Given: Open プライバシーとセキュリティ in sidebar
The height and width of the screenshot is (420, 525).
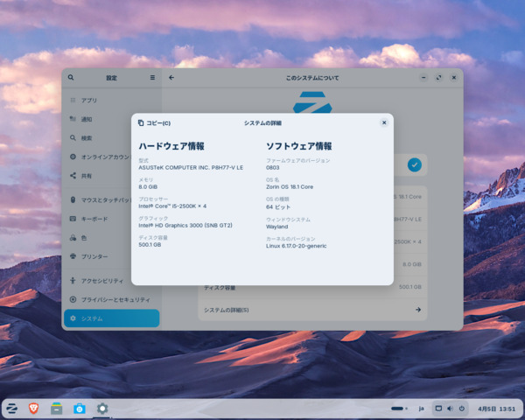Looking at the screenshot, I should click(x=111, y=299).
